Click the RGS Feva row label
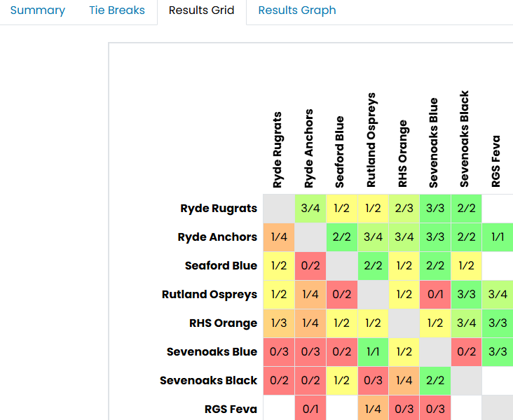The height and width of the screenshot is (420, 513). click(x=231, y=409)
